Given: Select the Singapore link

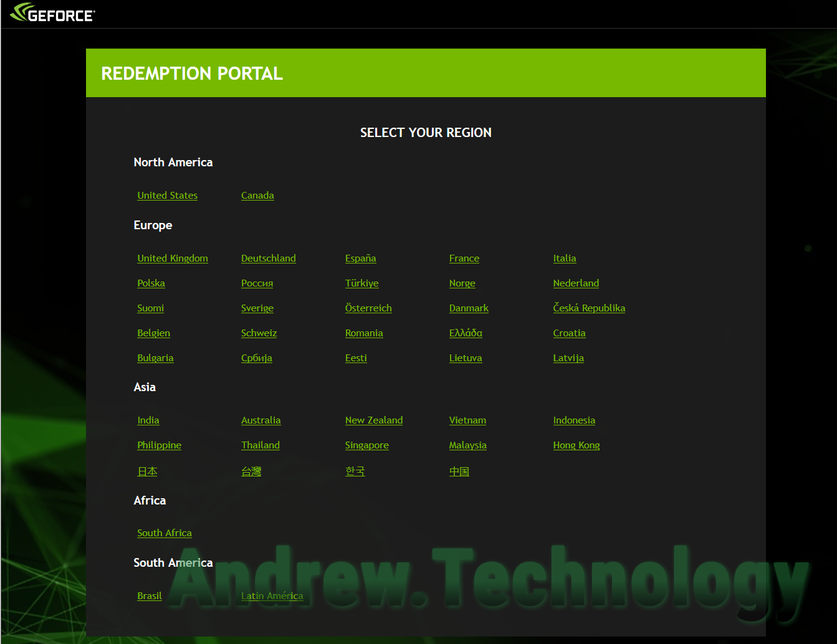Looking at the screenshot, I should [x=367, y=445].
